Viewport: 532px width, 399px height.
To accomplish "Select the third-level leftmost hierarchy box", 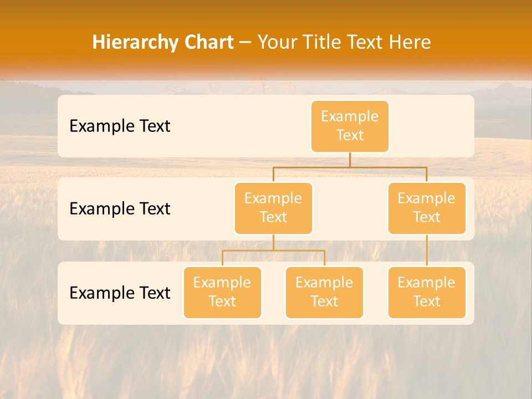I will (x=222, y=292).
